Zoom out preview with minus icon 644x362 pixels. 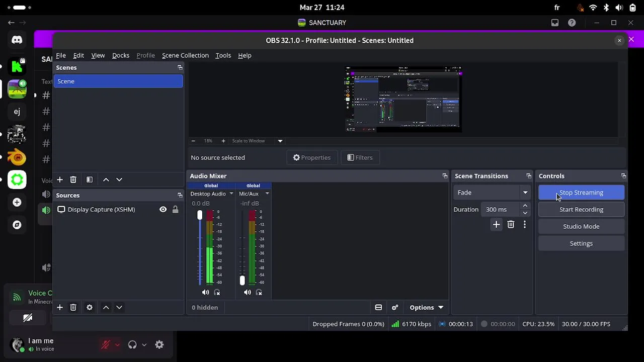click(193, 141)
